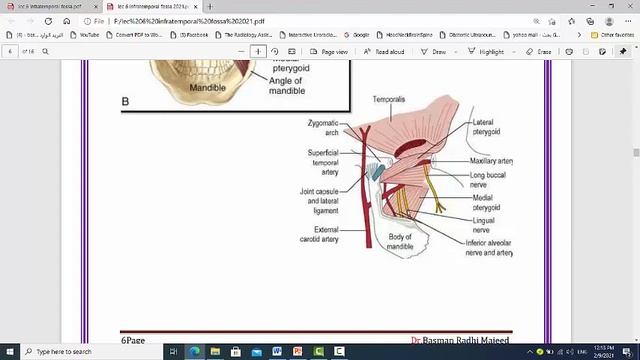Open the Windows Start menu

point(10,351)
